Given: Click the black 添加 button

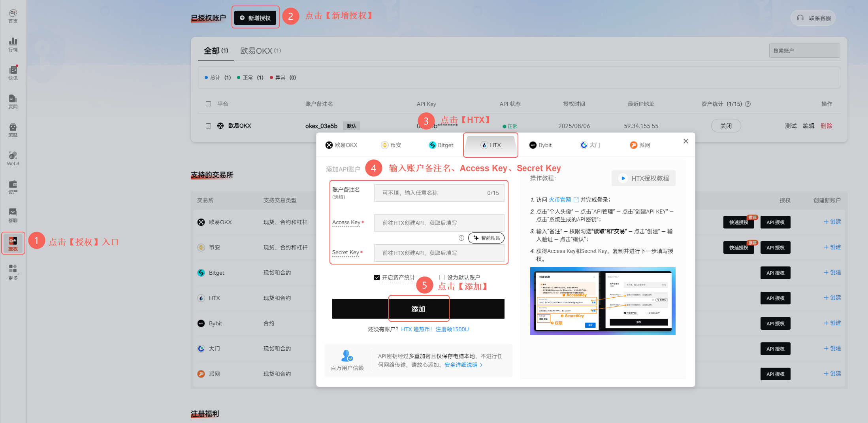Looking at the screenshot, I should [418, 309].
